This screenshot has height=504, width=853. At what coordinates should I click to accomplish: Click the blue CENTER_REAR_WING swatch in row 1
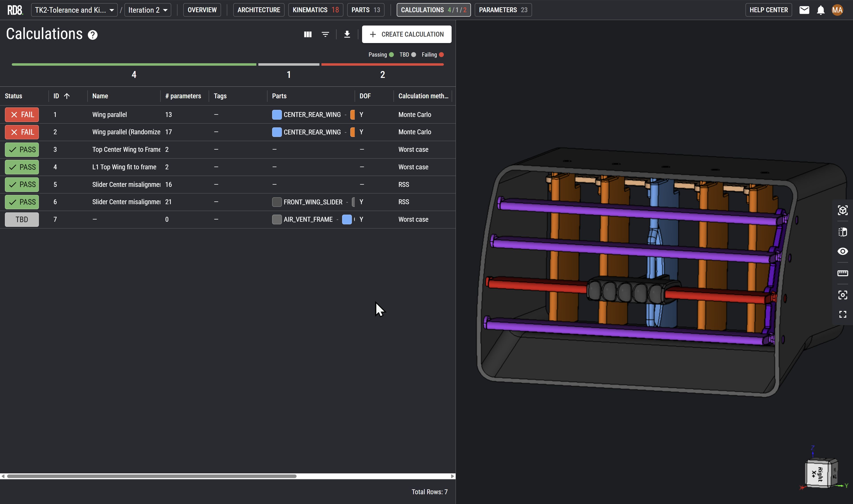point(277,115)
